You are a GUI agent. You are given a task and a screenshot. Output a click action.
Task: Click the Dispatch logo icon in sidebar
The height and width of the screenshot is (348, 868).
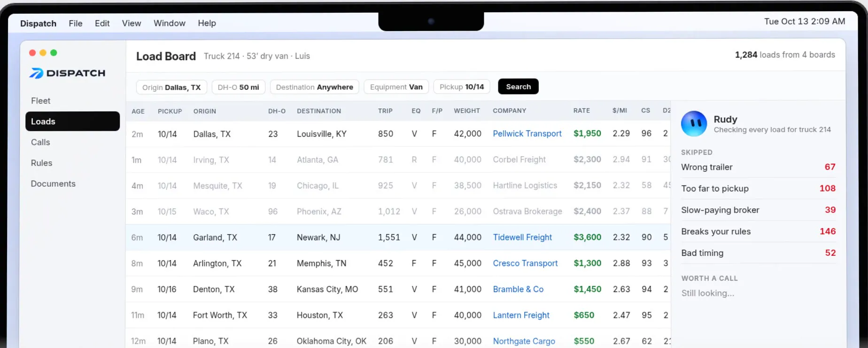tap(36, 73)
